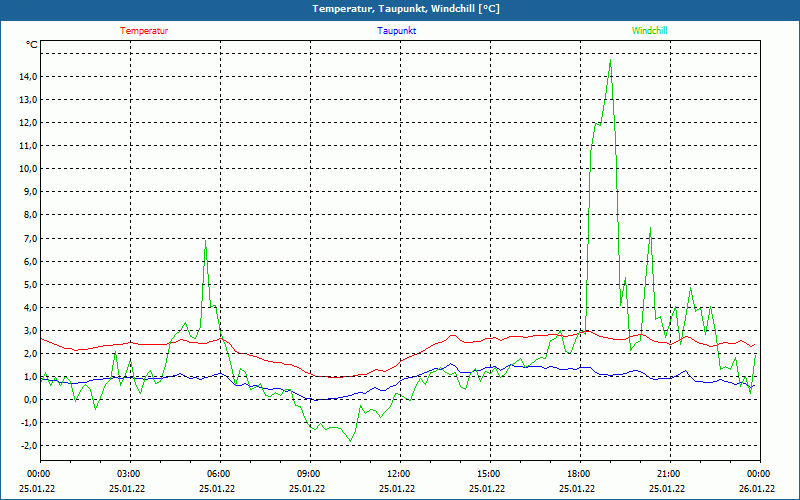Select the 5,0 y-axis value
This screenshot has width=800, height=500.
point(30,284)
